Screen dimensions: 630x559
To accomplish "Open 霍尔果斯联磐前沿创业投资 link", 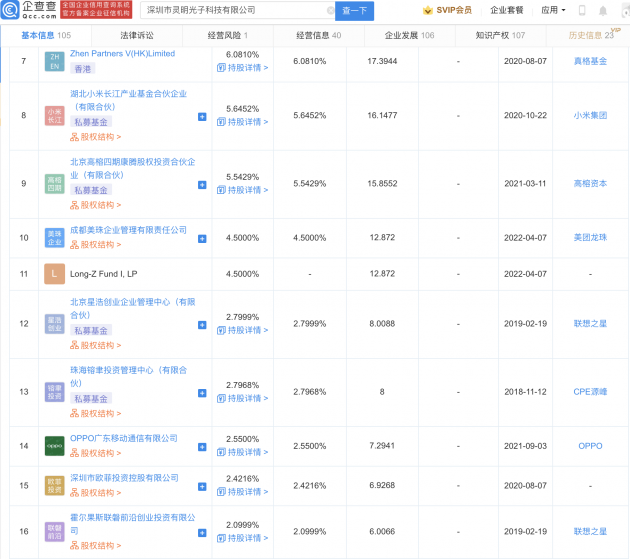I will 133,524.
